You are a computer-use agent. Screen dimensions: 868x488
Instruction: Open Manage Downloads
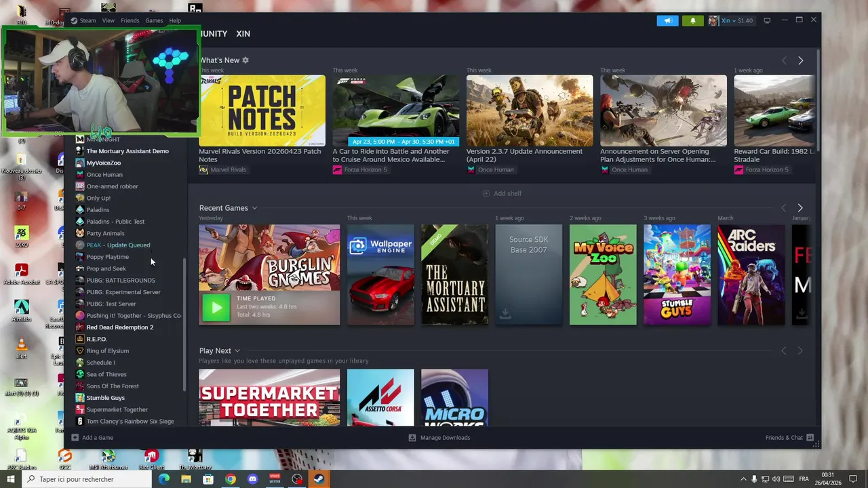439,438
